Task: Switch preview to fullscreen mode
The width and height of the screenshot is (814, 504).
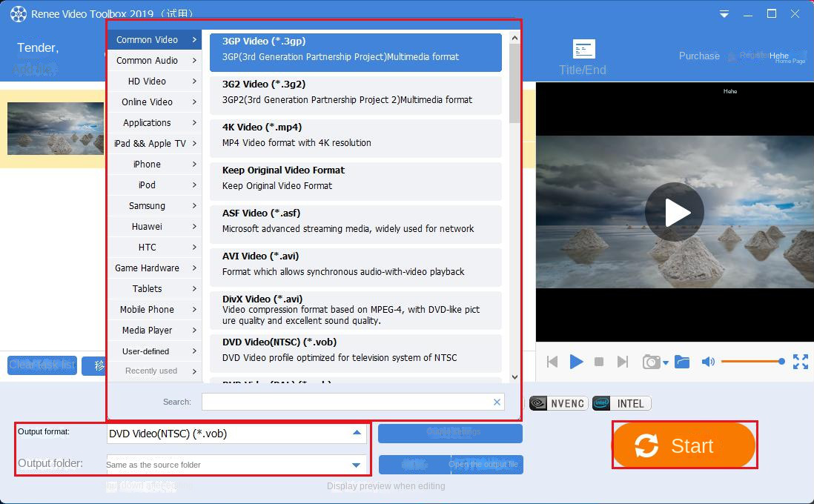Action: [801, 362]
